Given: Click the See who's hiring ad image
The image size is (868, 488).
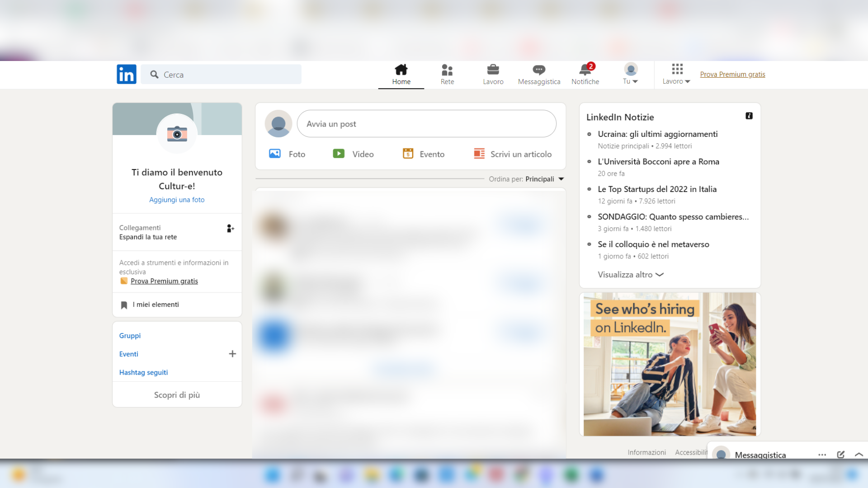Looking at the screenshot, I should 670,364.
